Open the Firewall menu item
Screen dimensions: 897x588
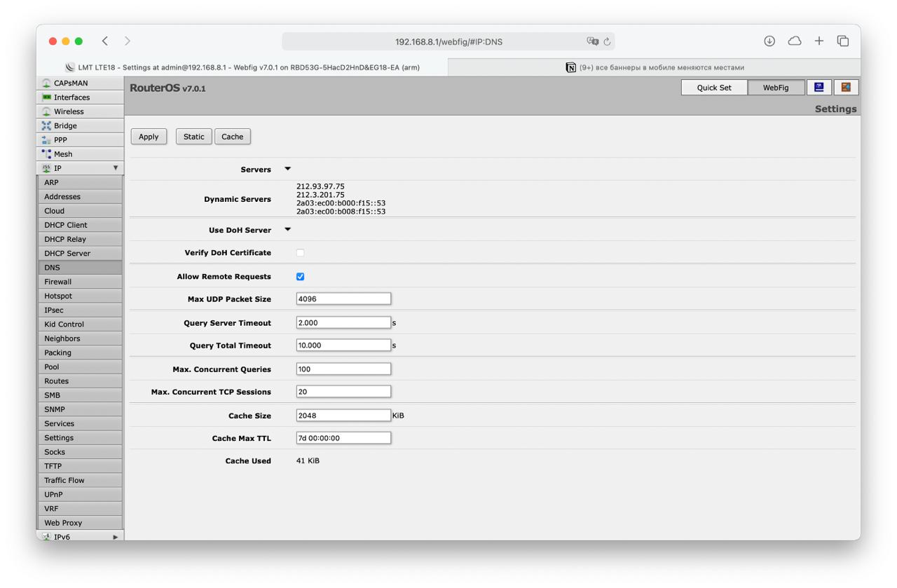(x=80, y=282)
